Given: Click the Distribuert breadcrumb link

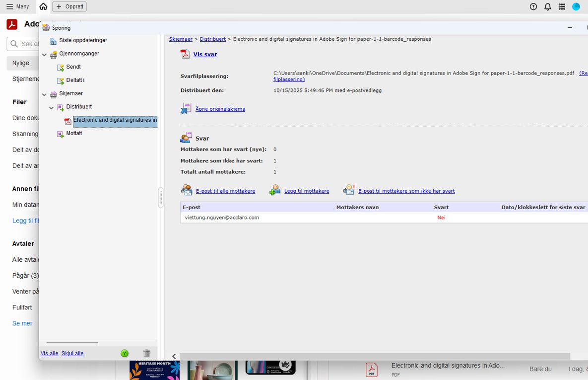Looking at the screenshot, I should [213, 39].
